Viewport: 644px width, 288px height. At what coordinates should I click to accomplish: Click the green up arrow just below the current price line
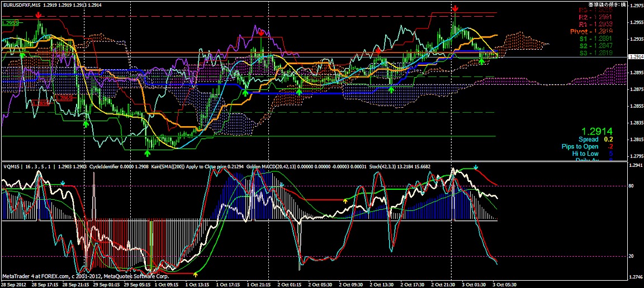tap(482, 61)
